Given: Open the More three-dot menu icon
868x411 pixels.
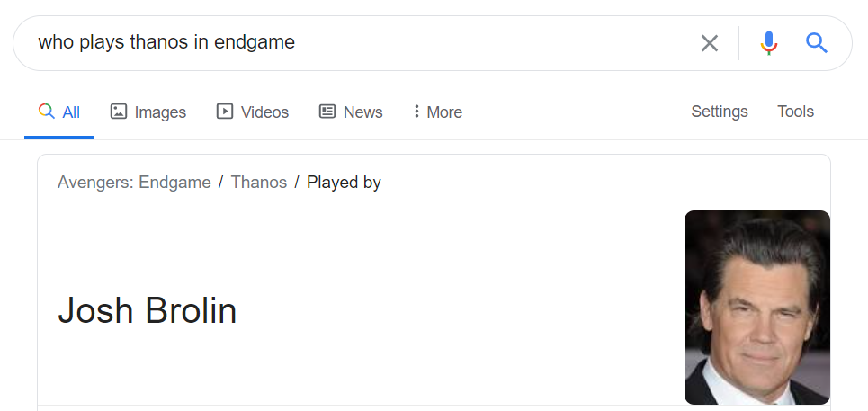Looking at the screenshot, I should tap(416, 112).
